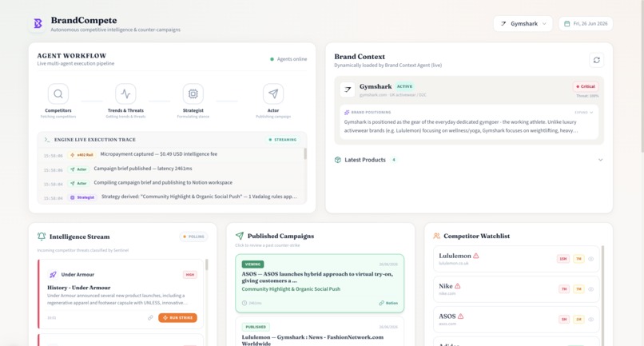Click the POLLING status badge

pos(193,237)
